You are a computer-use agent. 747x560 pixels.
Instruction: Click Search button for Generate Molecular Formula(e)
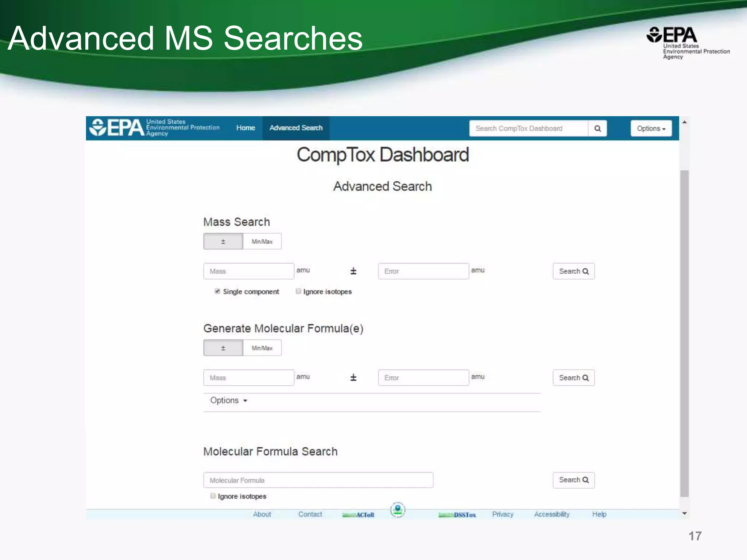point(574,378)
